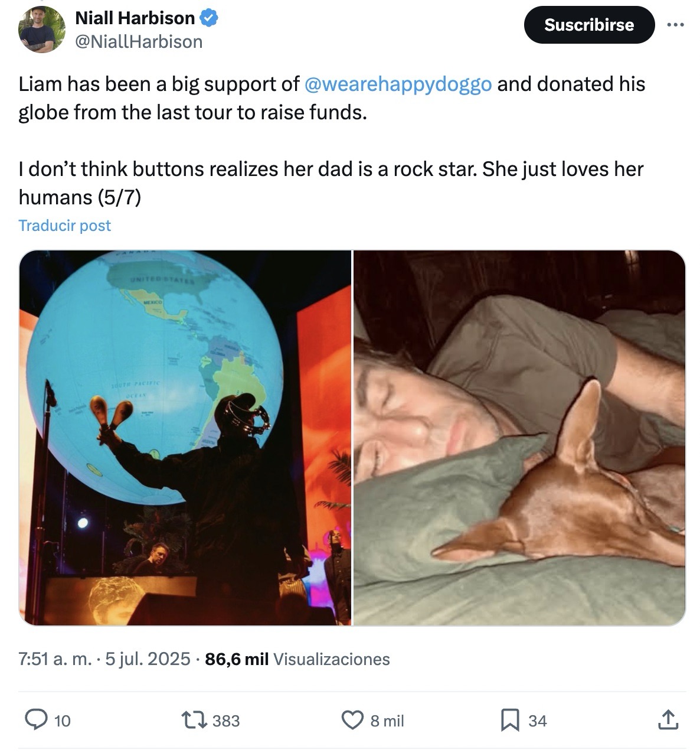Viewport: 700px width, 756px height.
Task: Open the globe concert stage photo
Action: 185,437
